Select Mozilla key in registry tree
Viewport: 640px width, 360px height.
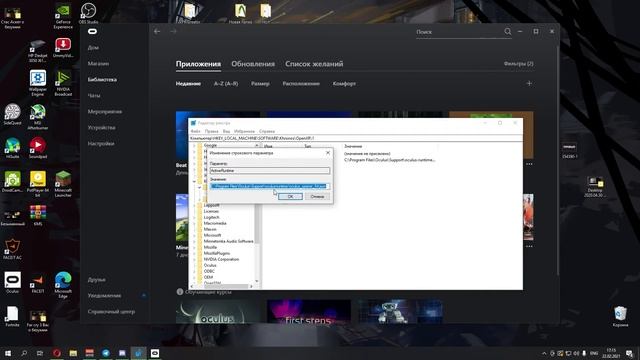click(x=210, y=247)
